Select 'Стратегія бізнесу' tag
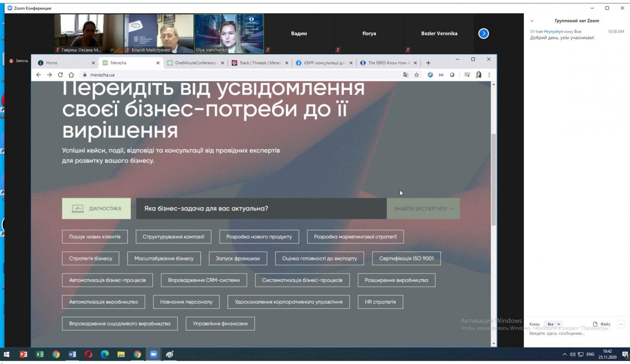630x364 pixels. (90, 259)
